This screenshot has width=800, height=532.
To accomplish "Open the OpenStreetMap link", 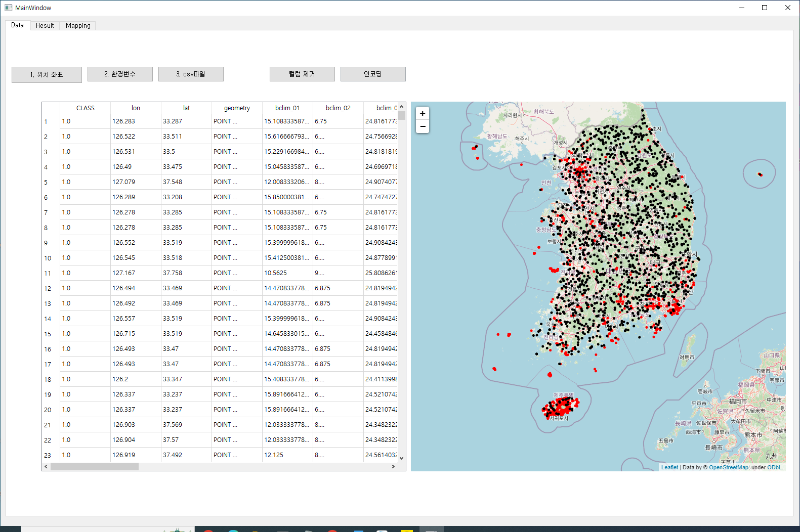I will point(728,467).
